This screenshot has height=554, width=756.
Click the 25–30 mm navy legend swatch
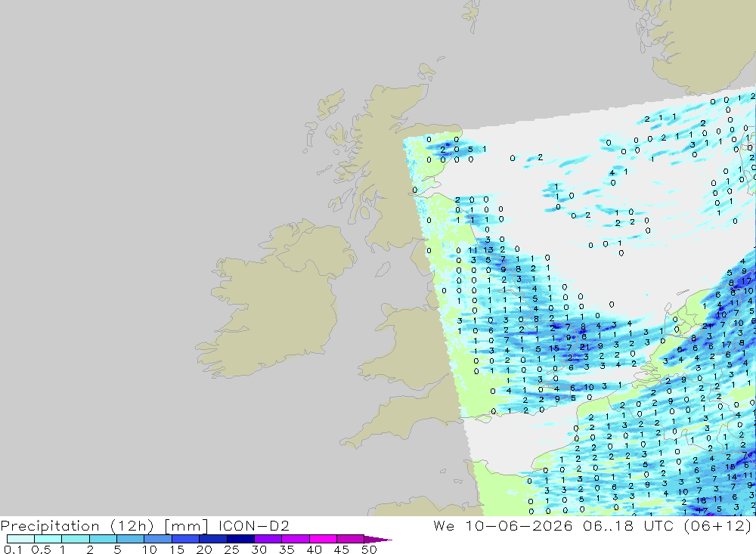coord(240,539)
